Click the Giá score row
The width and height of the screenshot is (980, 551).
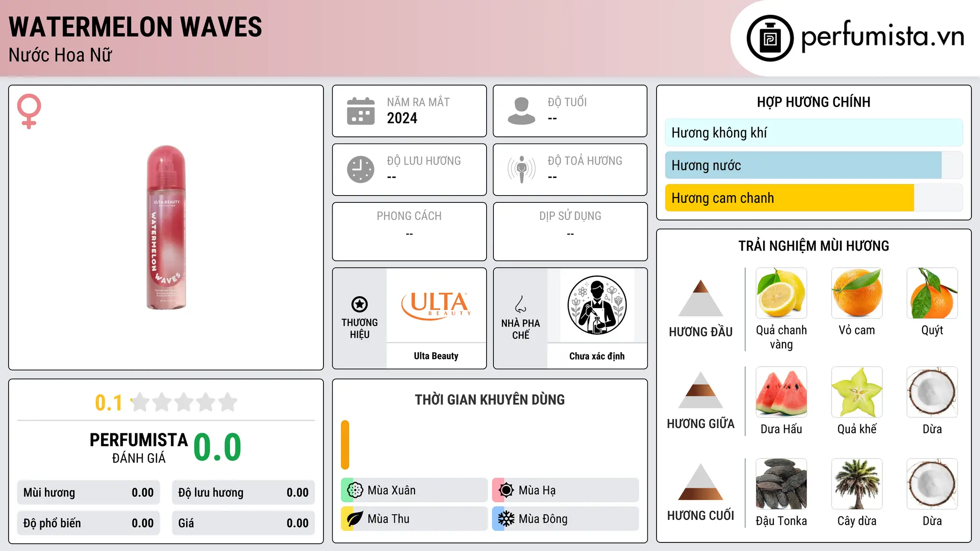coord(243,523)
